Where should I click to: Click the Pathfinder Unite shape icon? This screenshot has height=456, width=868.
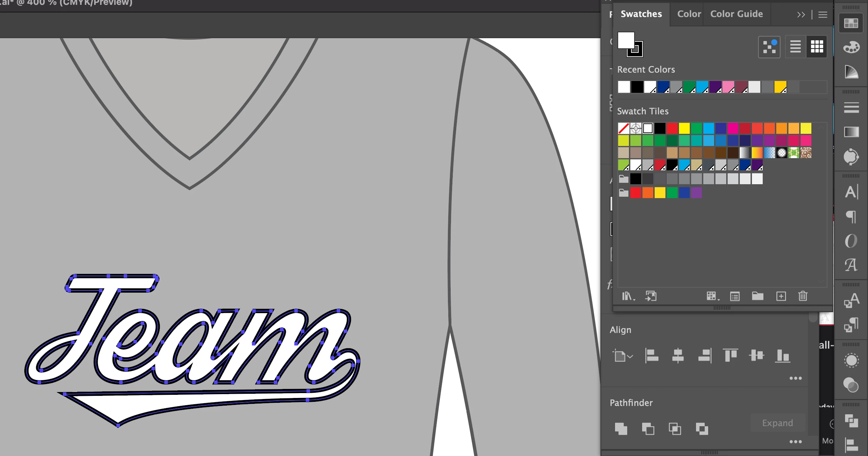(x=621, y=429)
